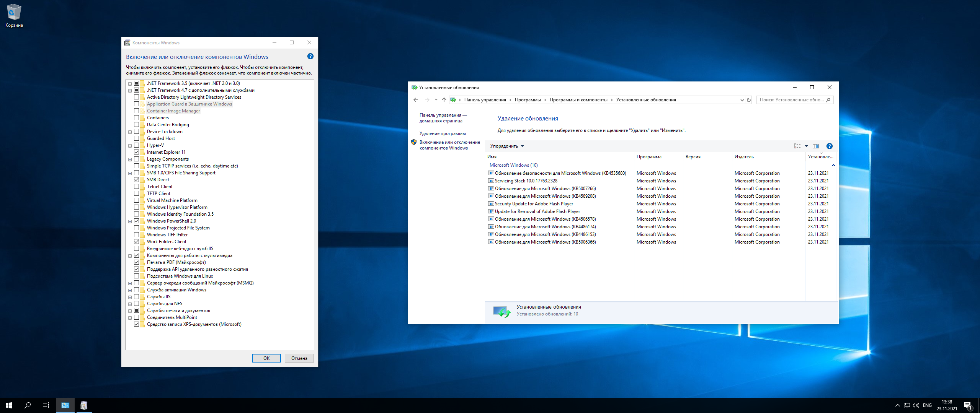Click Программы и компоненты breadcrumb
This screenshot has height=413, width=980.
[x=578, y=100]
